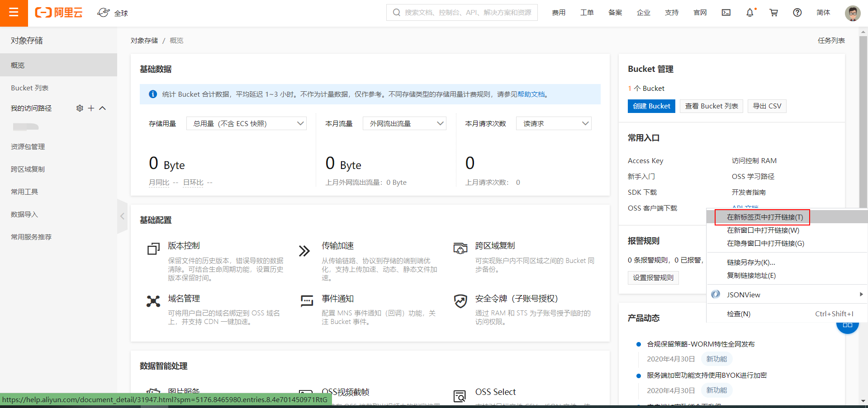Open 支持 in the top navigation

[x=672, y=13]
